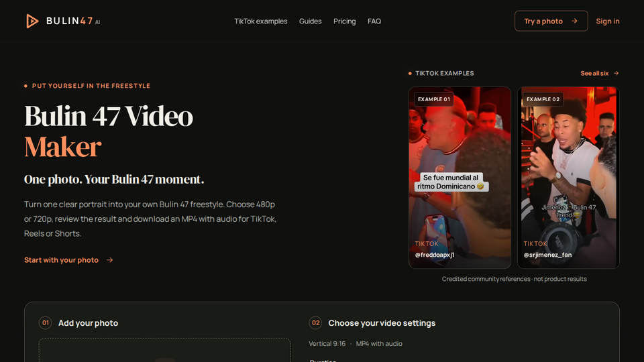Click the 'Bulin 47 Video Maker' main heading
The height and width of the screenshot is (362, 644).
[109, 131]
